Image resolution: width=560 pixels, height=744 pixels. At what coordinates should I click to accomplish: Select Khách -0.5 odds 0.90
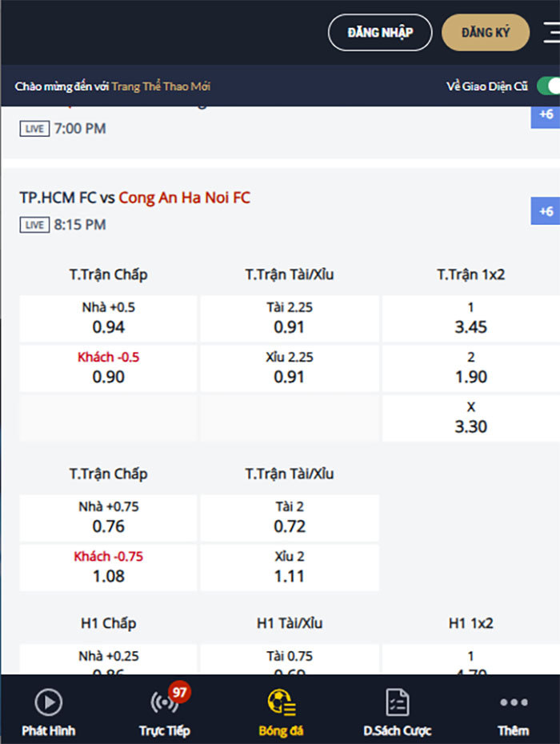pos(109,368)
